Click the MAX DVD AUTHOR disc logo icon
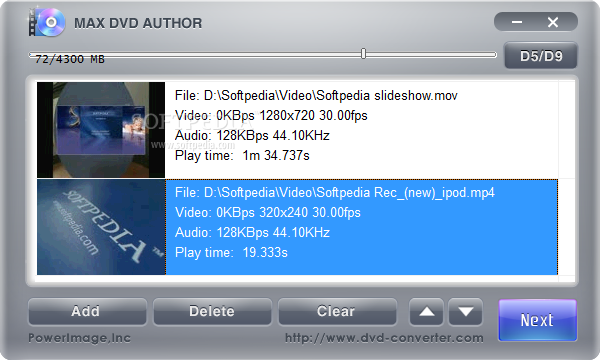The height and width of the screenshot is (360, 600). click(x=46, y=22)
